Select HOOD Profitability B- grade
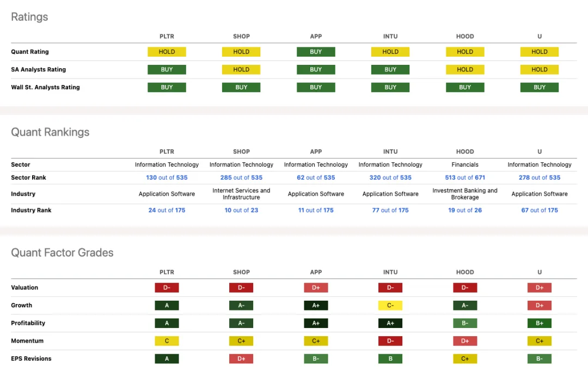 point(465,323)
